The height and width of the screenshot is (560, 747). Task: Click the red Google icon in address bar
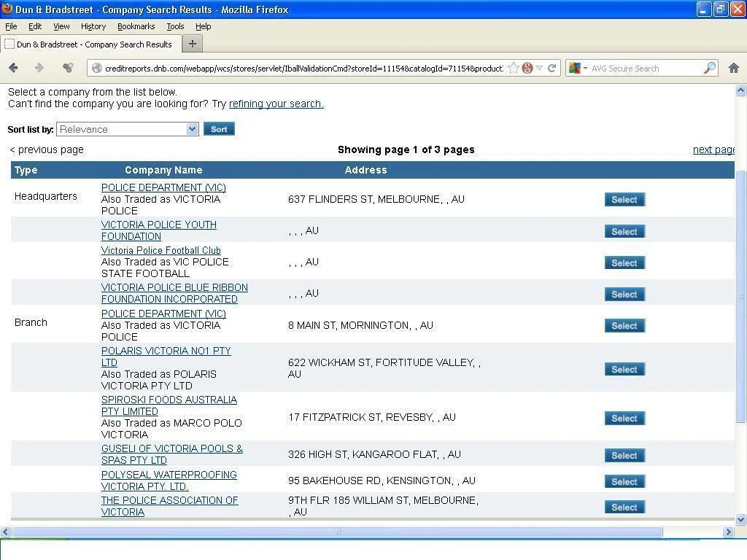[527, 68]
